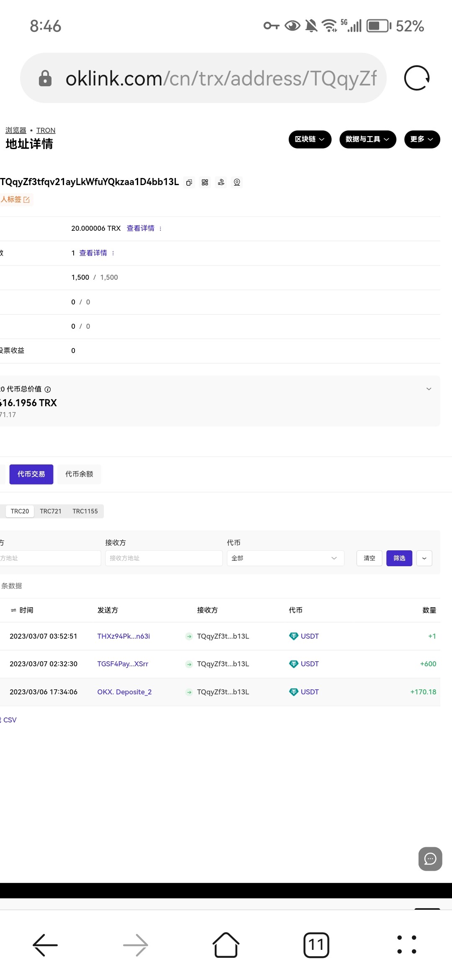Switch to the 代币余额 tab
The image size is (452, 980).
pos(79,474)
